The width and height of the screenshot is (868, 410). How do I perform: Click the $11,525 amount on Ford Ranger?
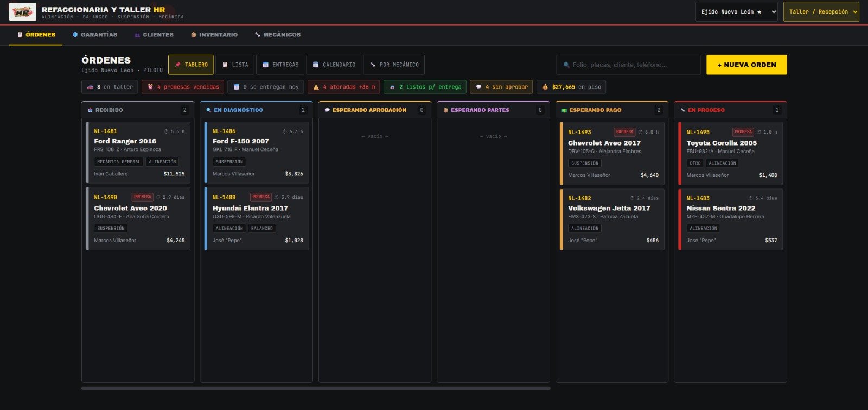coord(174,174)
